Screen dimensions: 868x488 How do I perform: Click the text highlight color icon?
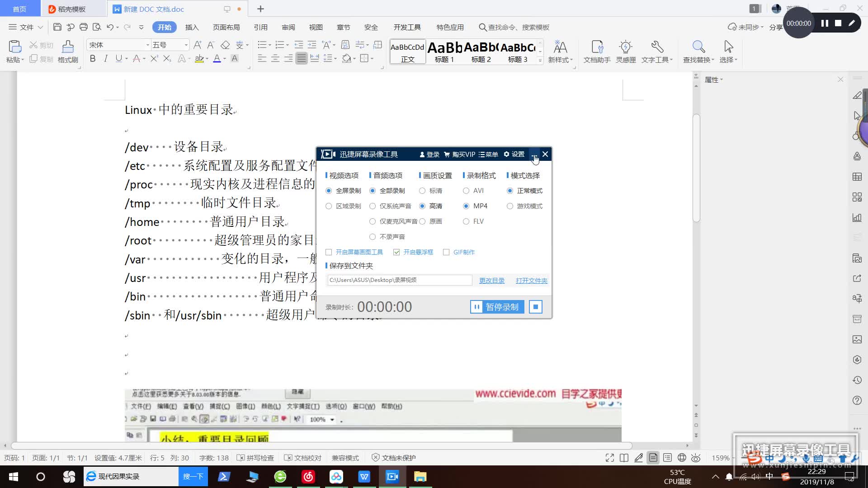(x=199, y=59)
